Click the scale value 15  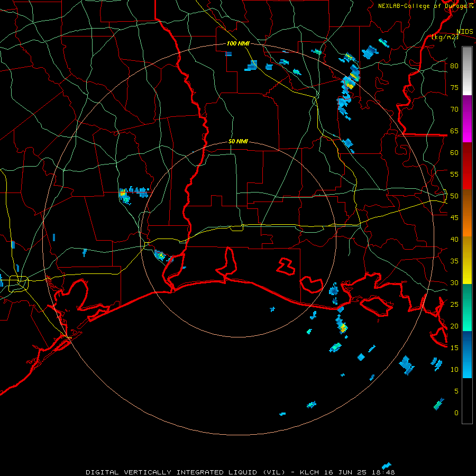(454, 348)
